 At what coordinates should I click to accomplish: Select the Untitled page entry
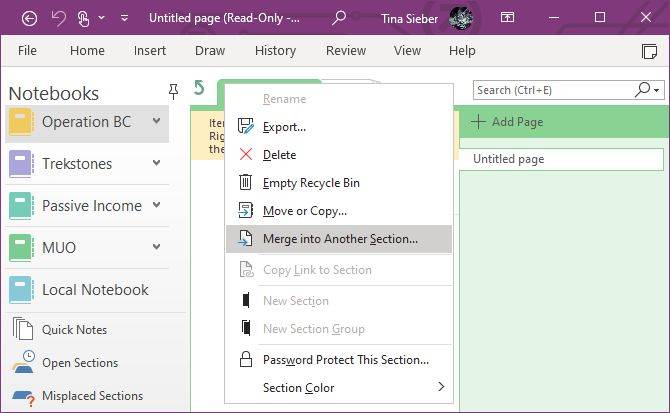(x=561, y=159)
